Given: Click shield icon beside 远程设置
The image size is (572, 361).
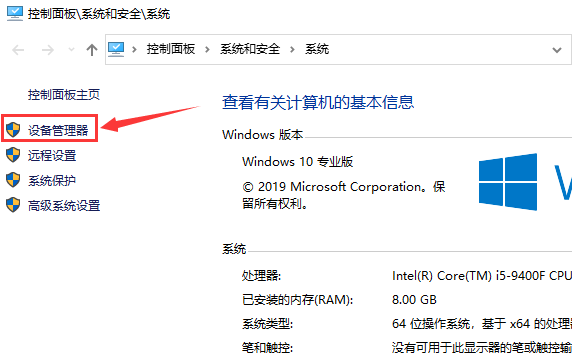Looking at the screenshot, I should pyautogui.click(x=13, y=155).
